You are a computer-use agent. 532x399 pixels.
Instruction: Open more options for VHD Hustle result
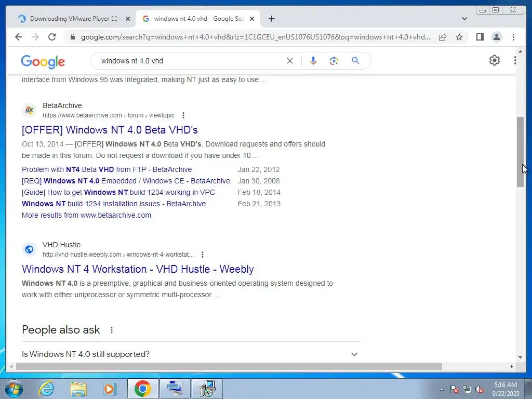[x=203, y=255]
